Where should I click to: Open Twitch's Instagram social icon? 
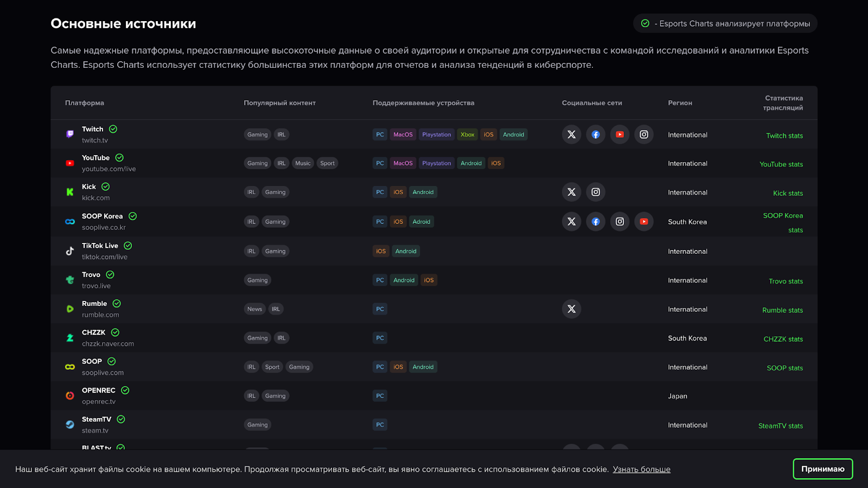pyautogui.click(x=644, y=134)
